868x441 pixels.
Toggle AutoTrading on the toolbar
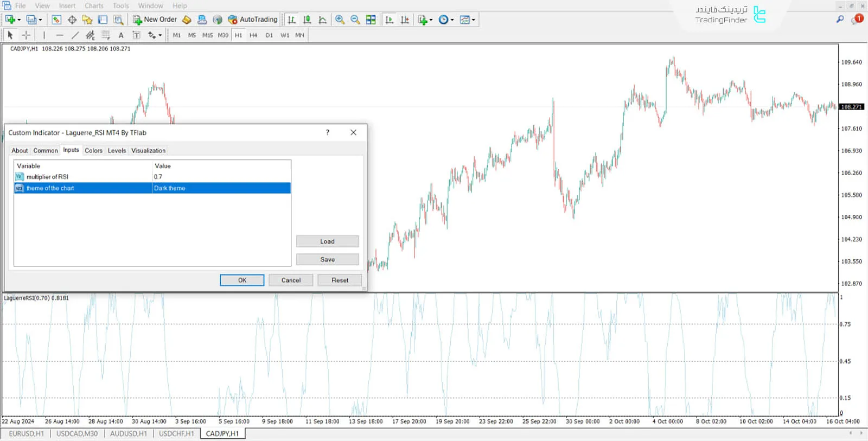tap(252, 20)
